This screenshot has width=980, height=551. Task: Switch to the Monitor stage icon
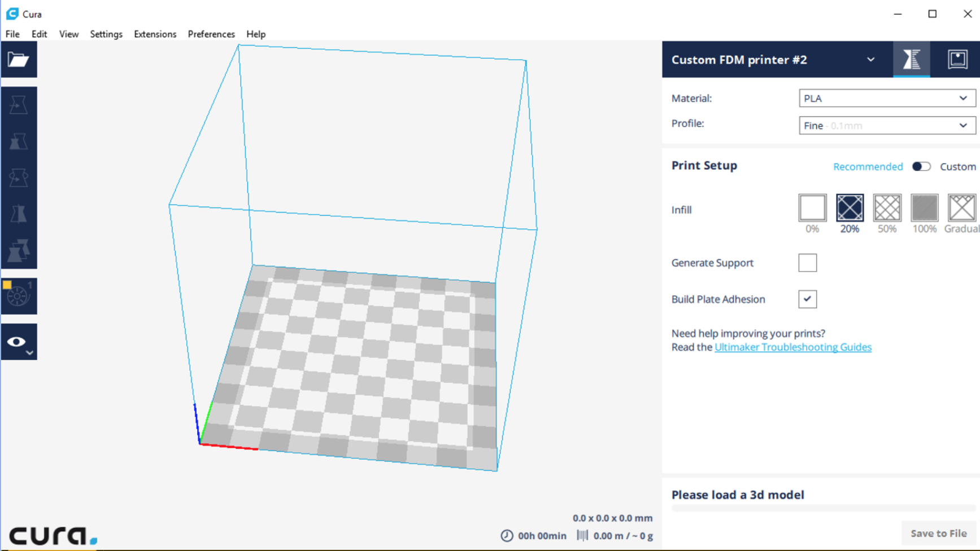[957, 59]
